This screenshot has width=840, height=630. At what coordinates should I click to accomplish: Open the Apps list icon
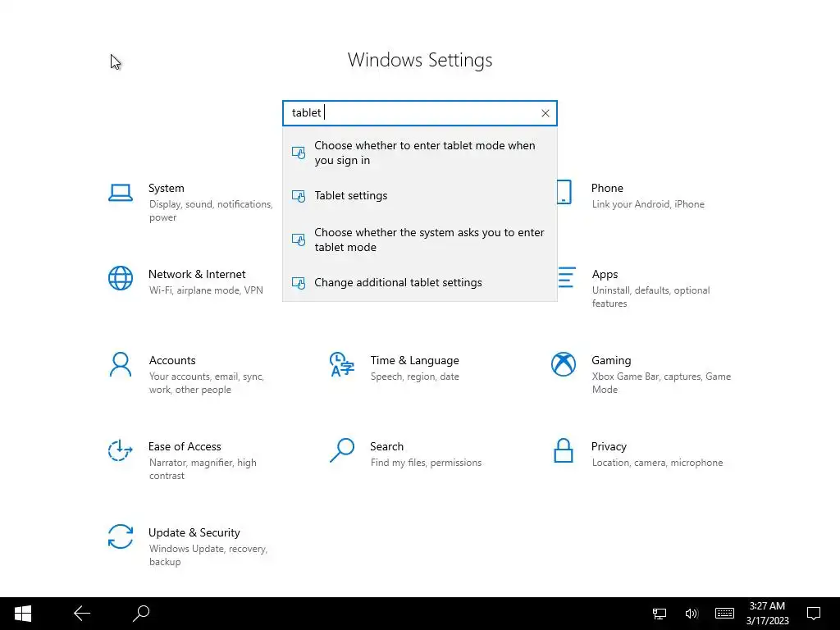coord(567,277)
